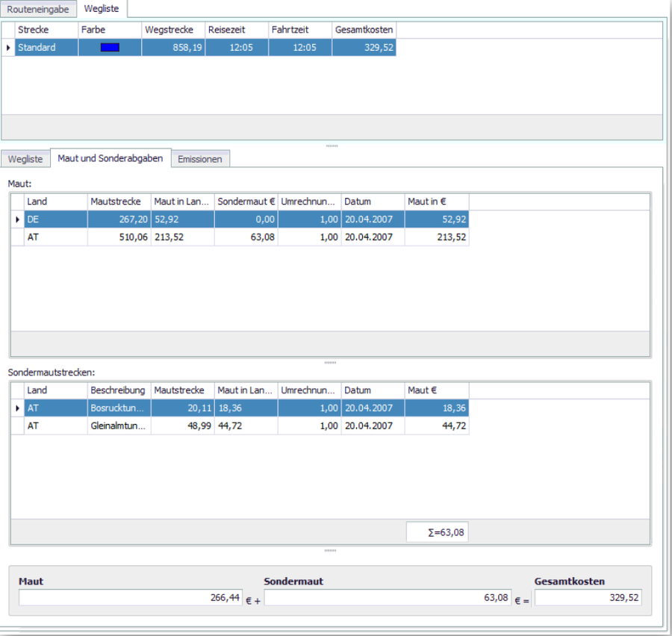This screenshot has height=636, width=672.
Task: Click the Beschreibung column header
Action: click(119, 390)
